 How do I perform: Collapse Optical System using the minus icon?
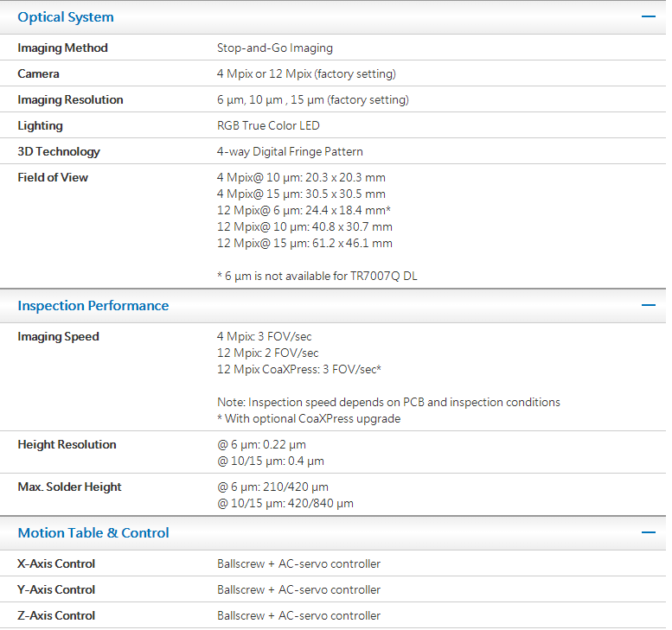648,17
